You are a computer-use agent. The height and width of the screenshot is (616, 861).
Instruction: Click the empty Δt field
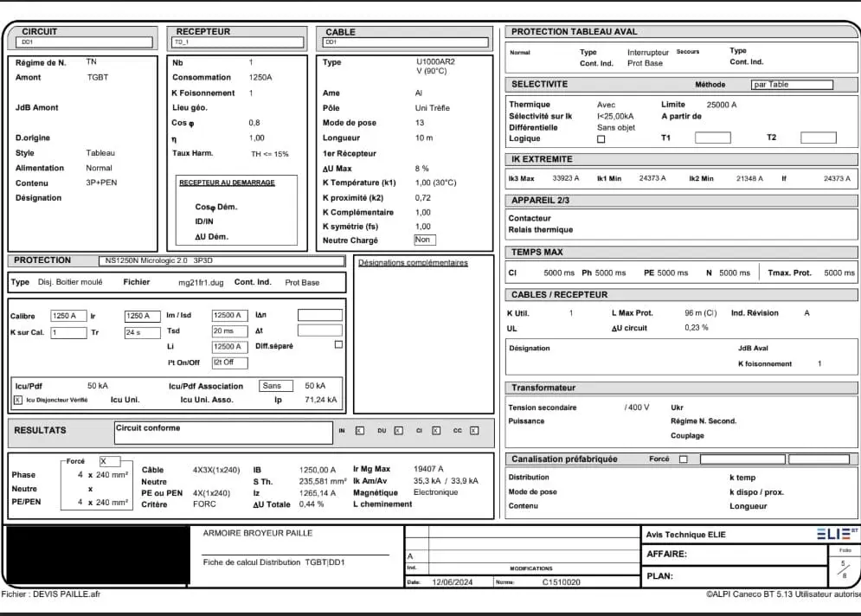click(320, 330)
